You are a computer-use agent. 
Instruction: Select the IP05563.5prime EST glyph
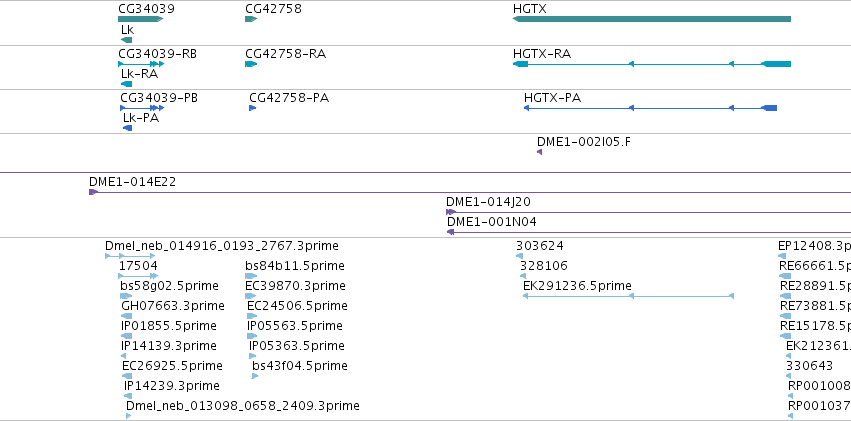coord(252,336)
